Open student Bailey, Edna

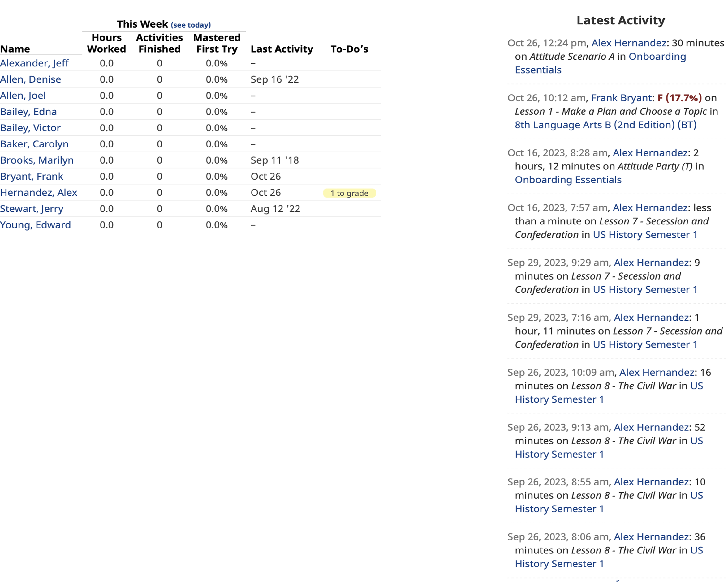click(x=28, y=112)
